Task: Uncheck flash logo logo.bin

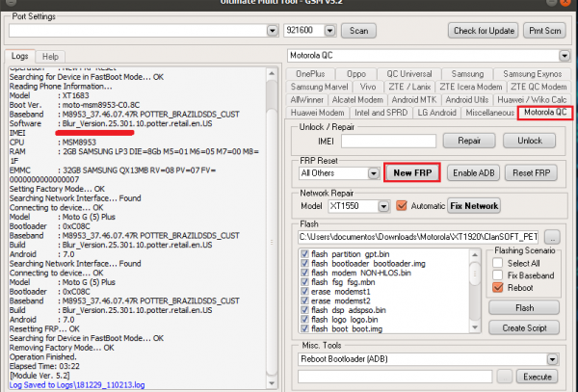Action: pos(304,320)
